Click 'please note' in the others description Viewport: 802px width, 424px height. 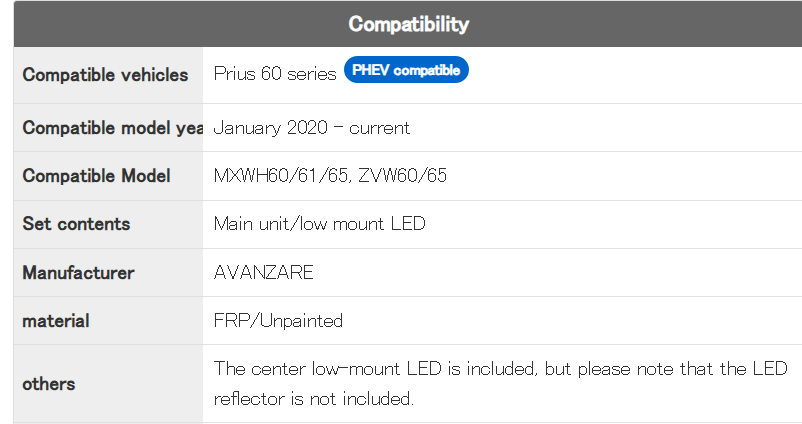[616, 369]
